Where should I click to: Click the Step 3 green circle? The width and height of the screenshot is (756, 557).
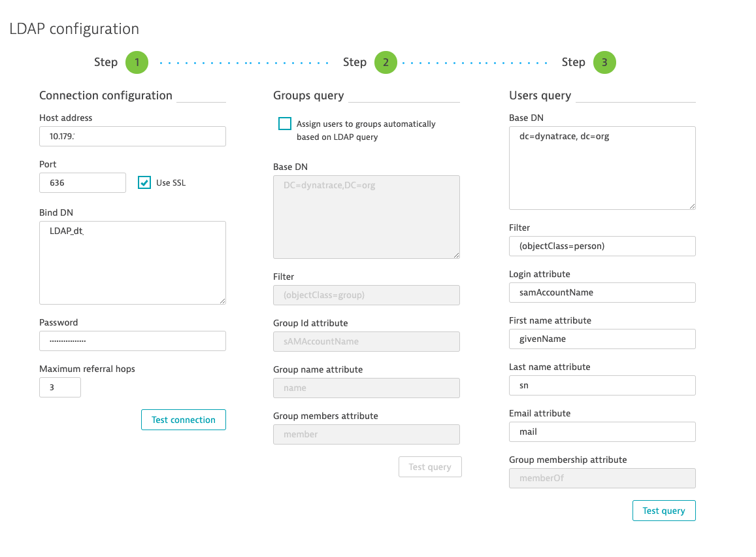pos(604,62)
